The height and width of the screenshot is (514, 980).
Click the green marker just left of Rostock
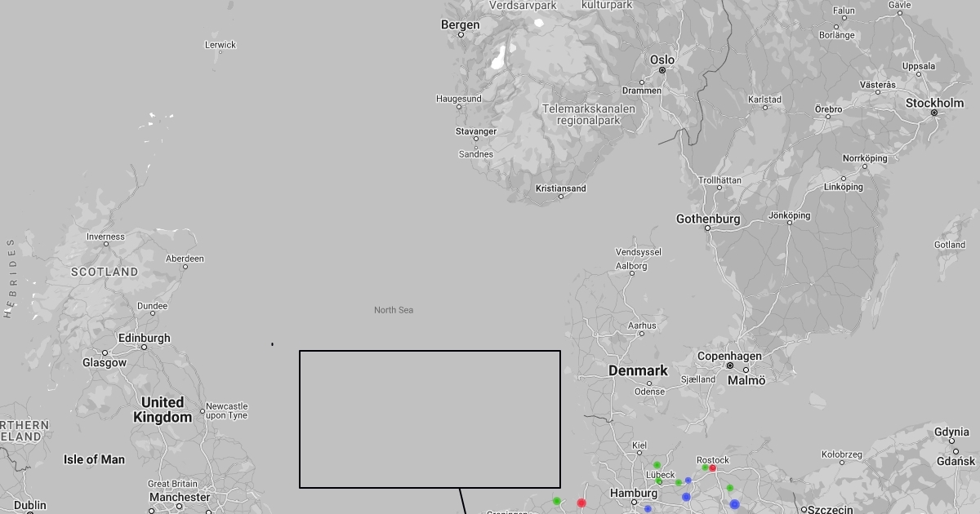[705, 467]
